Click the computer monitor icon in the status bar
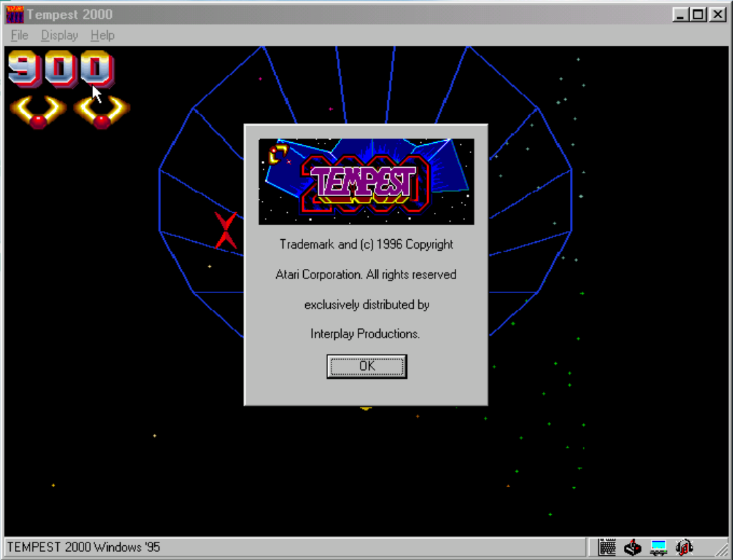 658,547
